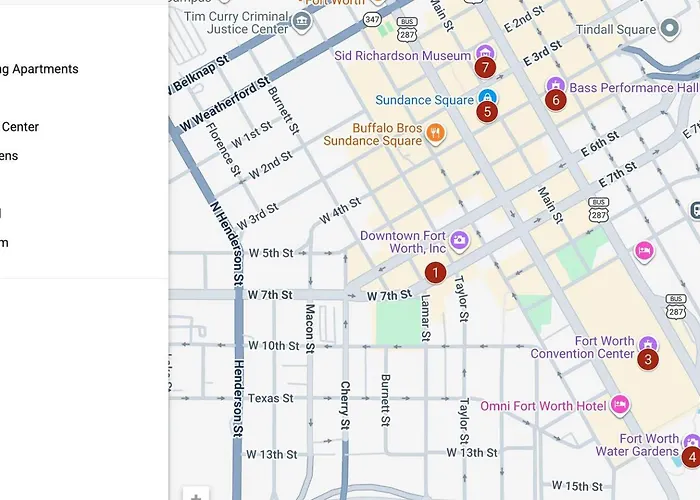Click the W 15th St street label

coord(577,486)
